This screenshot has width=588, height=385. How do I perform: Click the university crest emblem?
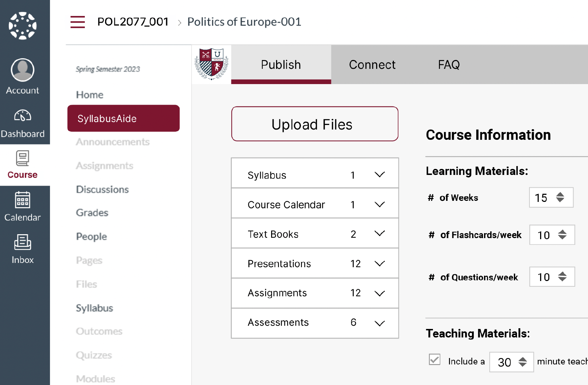pyautogui.click(x=211, y=65)
